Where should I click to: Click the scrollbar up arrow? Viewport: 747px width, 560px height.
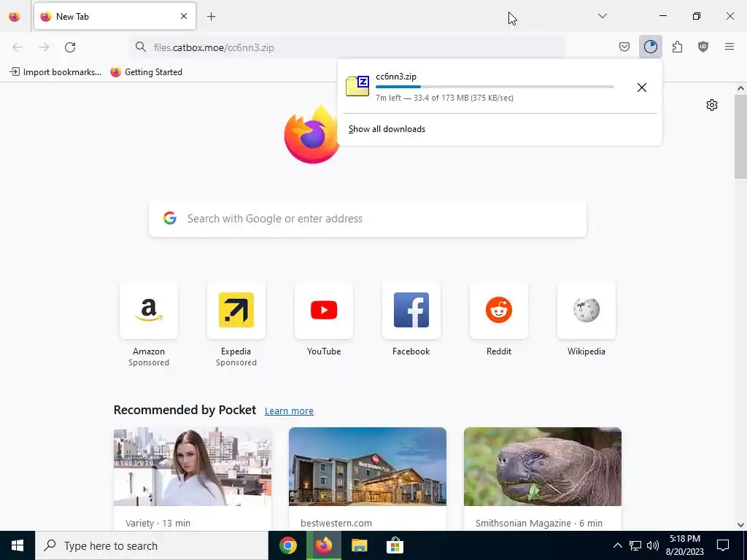point(740,88)
